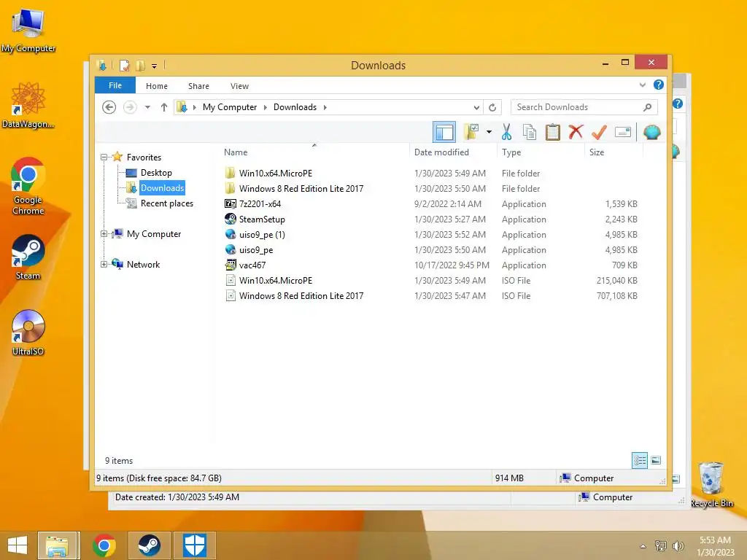Image resolution: width=747 pixels, height=560 pixels.
Task: Open the address bar history dropdown
Action: pyautogui.click(x=476, y=107)
